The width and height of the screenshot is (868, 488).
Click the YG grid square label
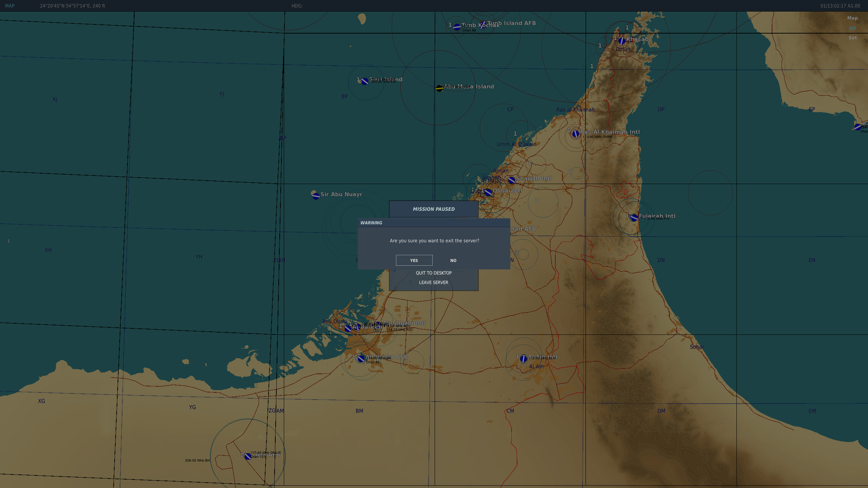tap(193, 407)
